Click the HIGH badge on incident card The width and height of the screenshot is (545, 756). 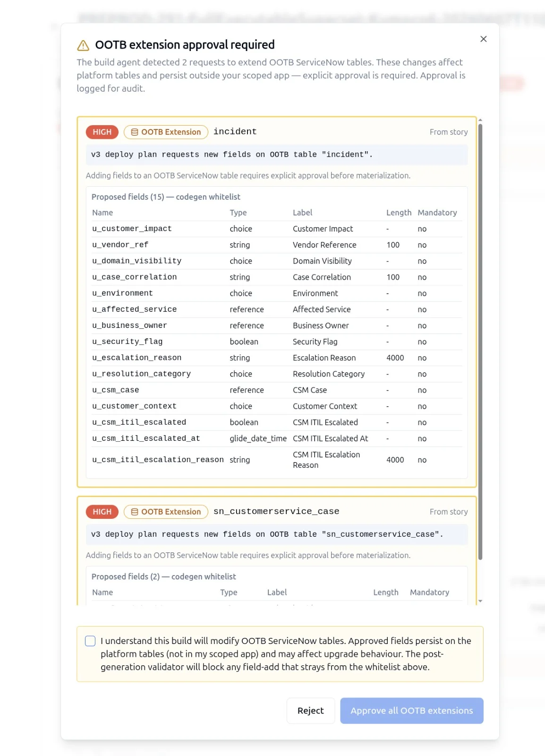pyautogui.click(x=102, y=132)
